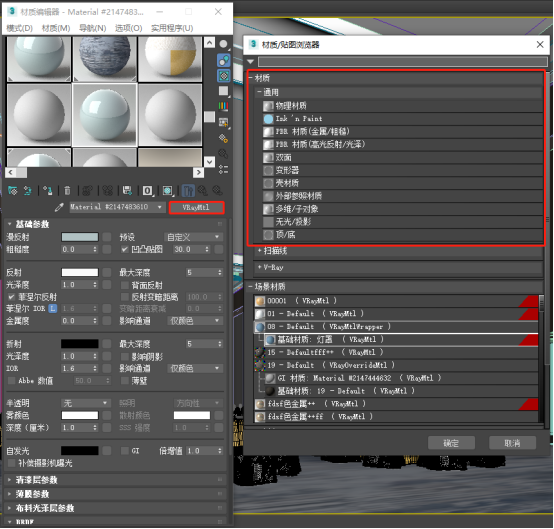Toggle the Fresnel IOR lock L button

coord(53,308)
